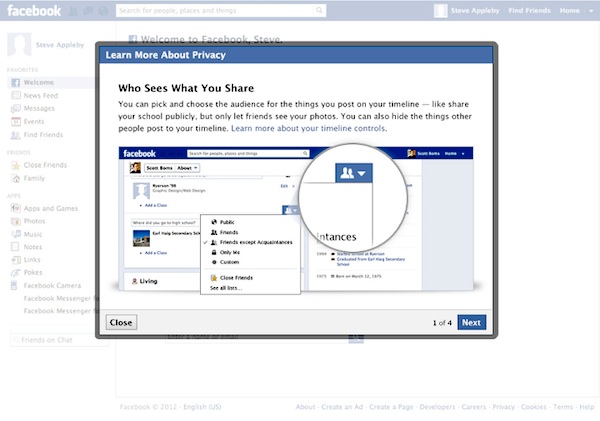600x421 pixels.
Task: Open News Feed in the sidebar
Action: [x=41, y=95]
